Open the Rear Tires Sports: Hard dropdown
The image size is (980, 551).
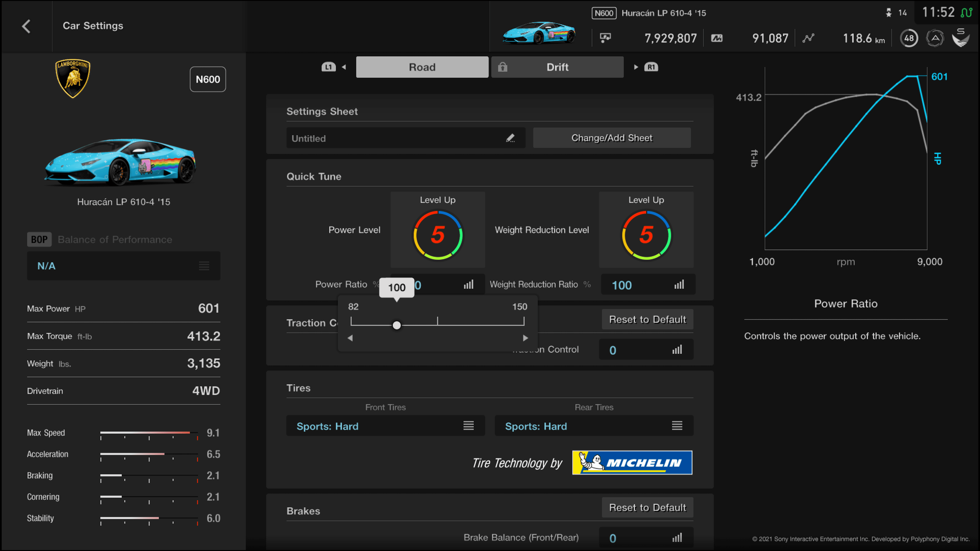click(x=594, y=425)
